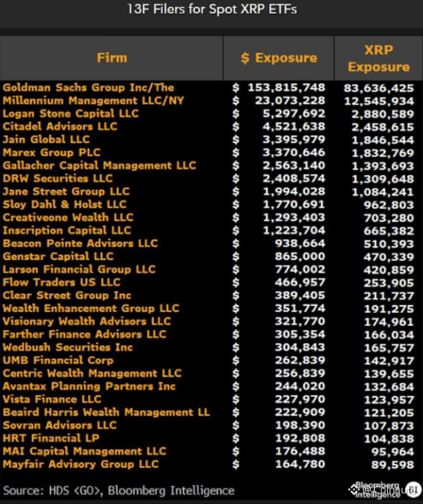This screenshot has height=504, width=423.
Task: Click XRP exposure value 83,636,425
Action: point(378,88)
